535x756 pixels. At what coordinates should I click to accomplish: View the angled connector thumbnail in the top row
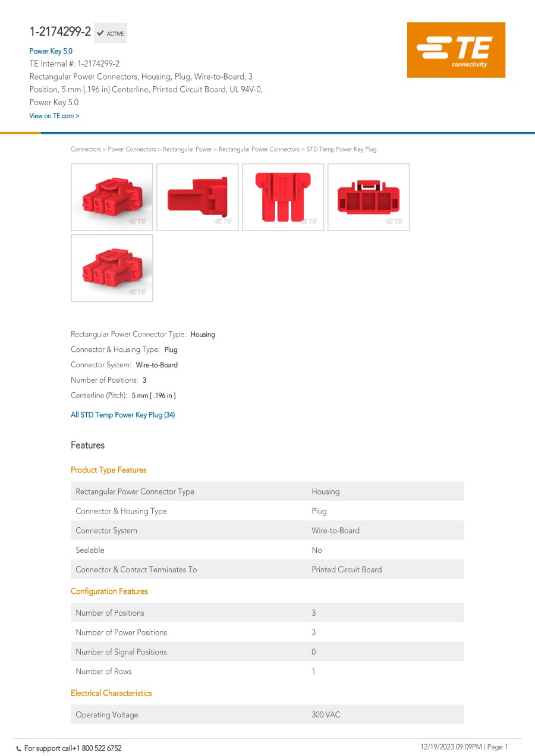tap(112, 197)
